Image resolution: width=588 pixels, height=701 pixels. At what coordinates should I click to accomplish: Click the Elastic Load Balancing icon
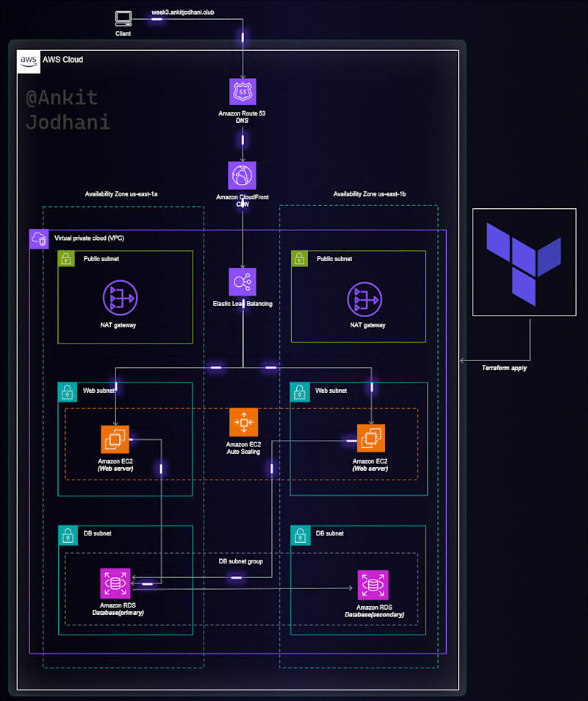pyautogui.click(x=242, y=282)
